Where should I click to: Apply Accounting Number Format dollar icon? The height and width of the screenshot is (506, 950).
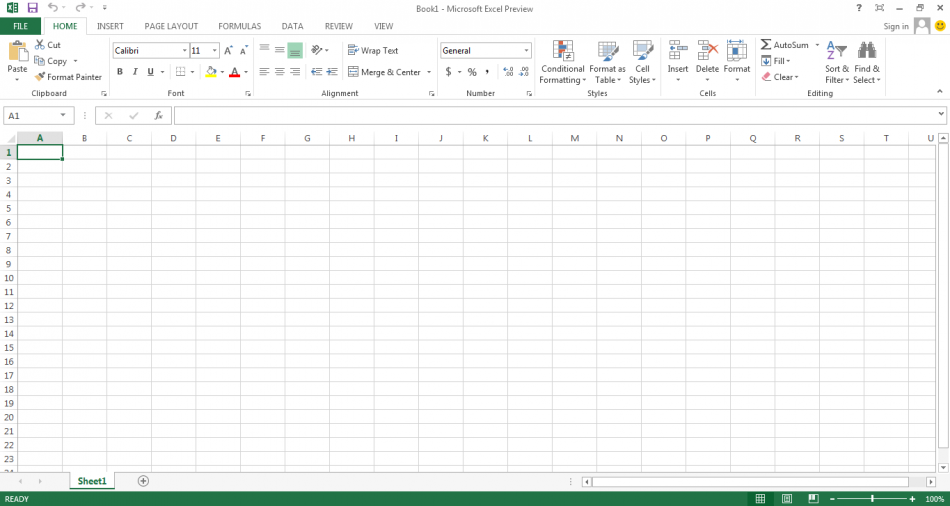click(x=448, y=72)
